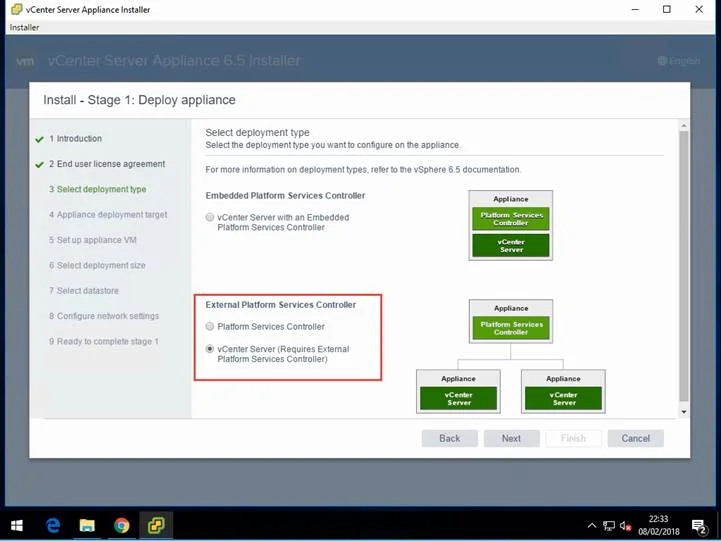Click the license agreement green checkmark
The width and height of the screenshot is (721, 541).
[40, 165]
